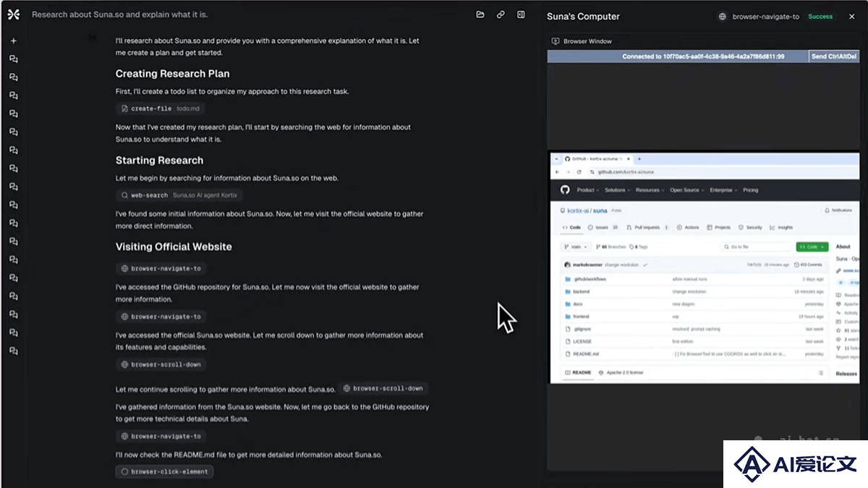Screen dimensions: 868x488
Task: Click the Notifications bell button
Action: [x=838, y=210]
